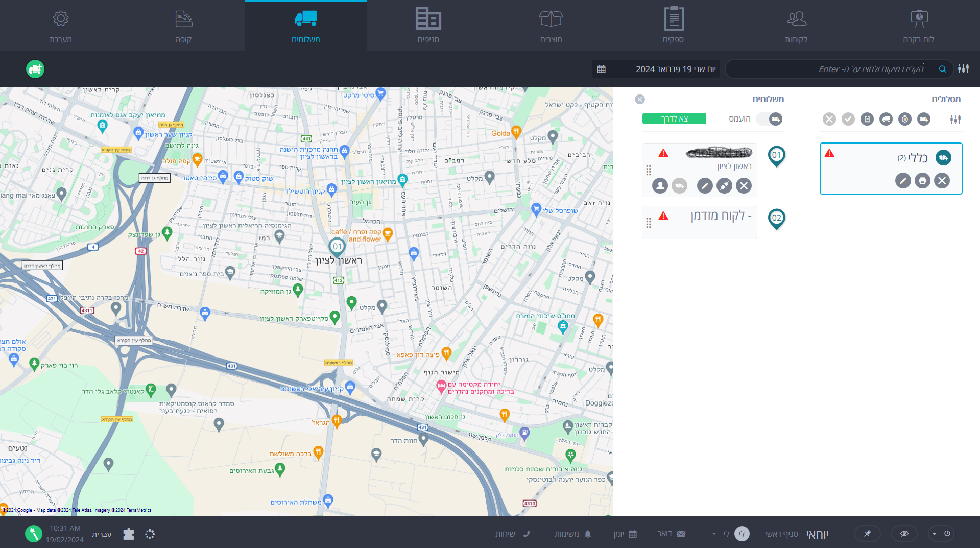Viewport: 980px width, 548px height.
Task: Open the לי user dropdown arrow
Action: coord(714,534)
